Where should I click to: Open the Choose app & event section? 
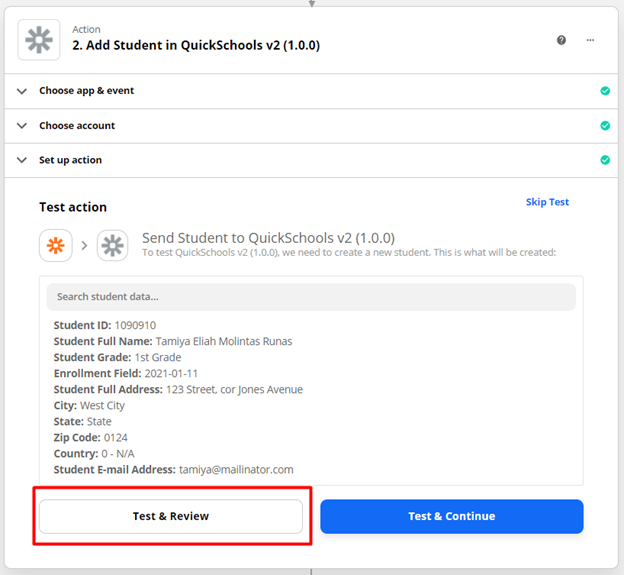pyautogui.click(x=86, y=91)
